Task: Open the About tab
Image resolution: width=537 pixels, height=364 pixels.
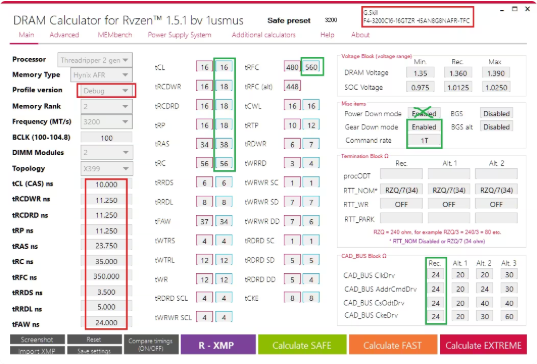Action: (x=360, y=35)
